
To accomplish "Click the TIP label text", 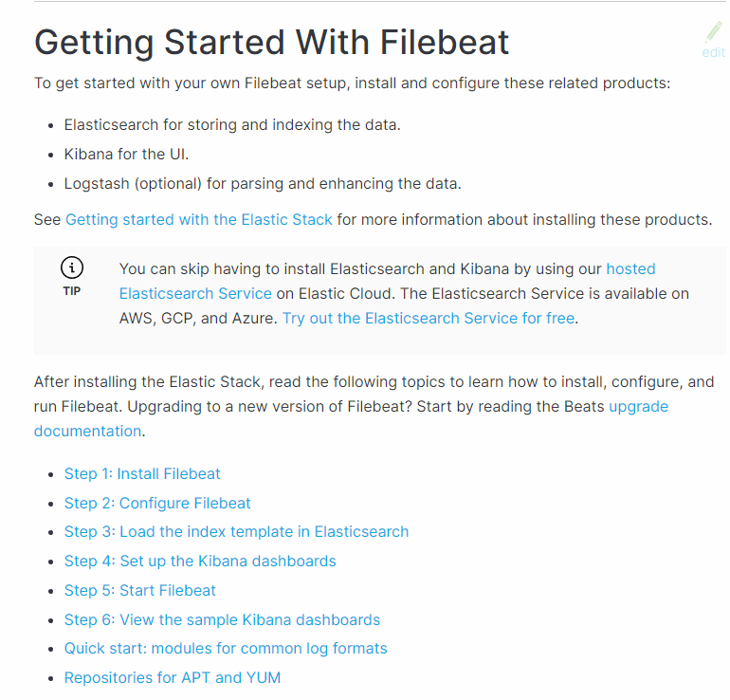I will click(x=72, y=291).
